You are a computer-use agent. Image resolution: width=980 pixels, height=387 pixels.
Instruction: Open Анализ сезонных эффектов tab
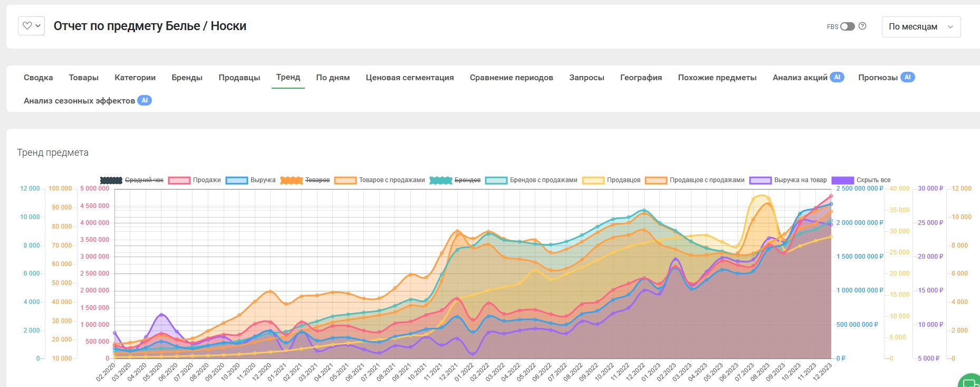(79, 101)
